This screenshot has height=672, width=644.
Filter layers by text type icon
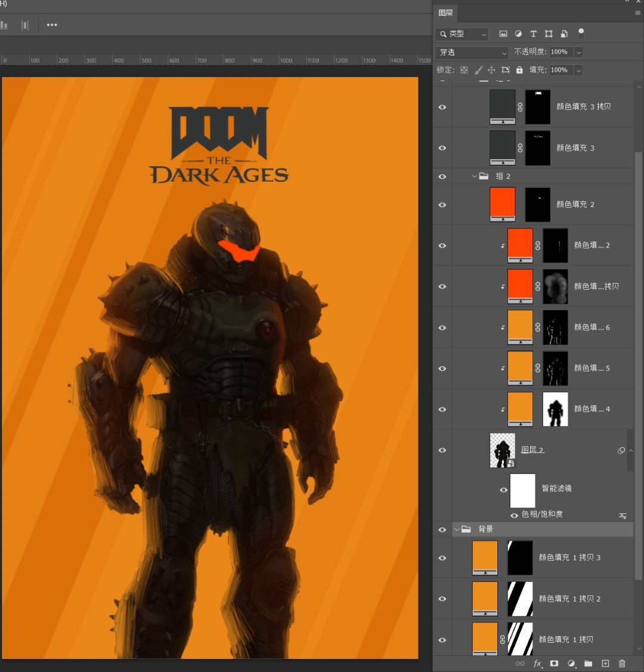click(x=533, y=34)
